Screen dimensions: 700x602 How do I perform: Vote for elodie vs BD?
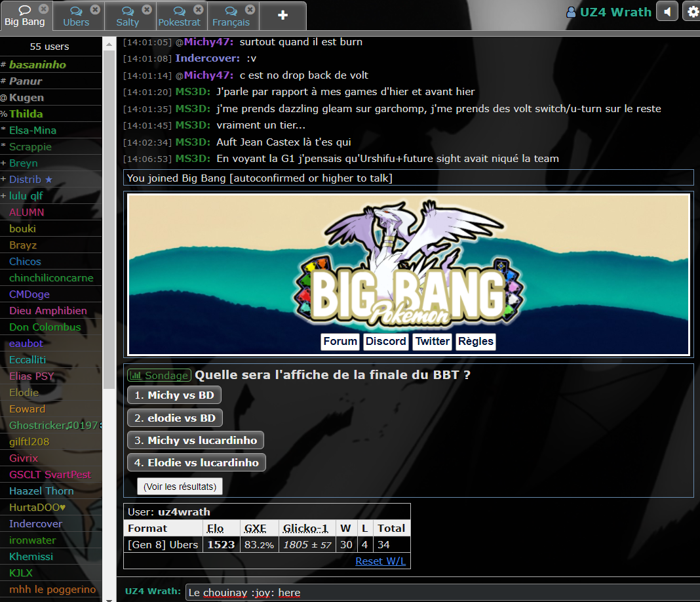[175, 418]
